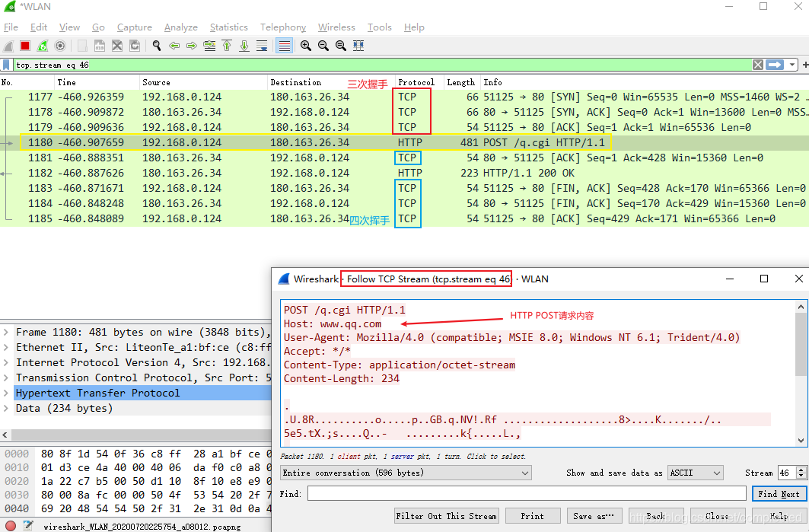Go forward to next packet arrow
The height and width of the screenshot is (532, 809).
[192, 46]
